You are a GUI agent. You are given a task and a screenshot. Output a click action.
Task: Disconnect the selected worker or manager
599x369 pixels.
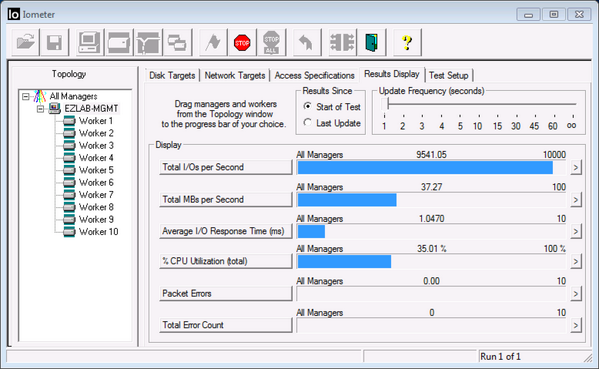point(342,42)
